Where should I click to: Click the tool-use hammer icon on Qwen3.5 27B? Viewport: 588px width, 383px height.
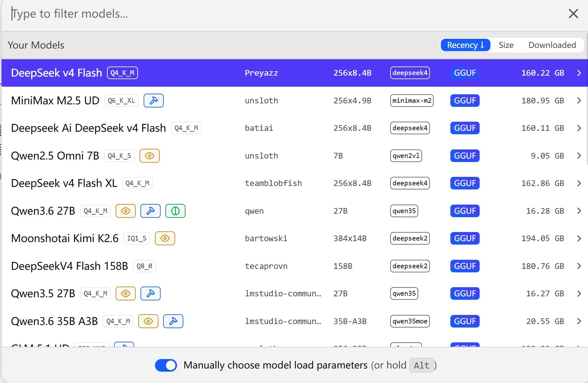[x=151, y=293]
